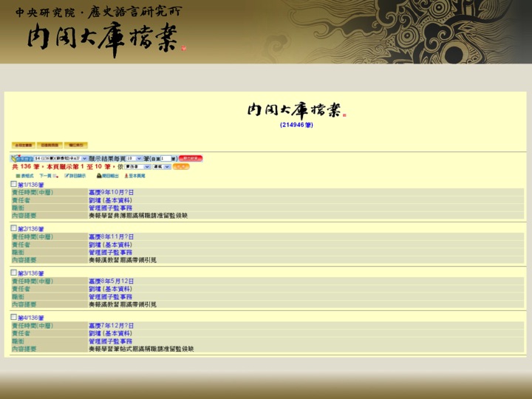Tick the checkbox for record 第2/136筆
Image resolution: width=532 pixels, height=399 pixels.
(13, 228)
